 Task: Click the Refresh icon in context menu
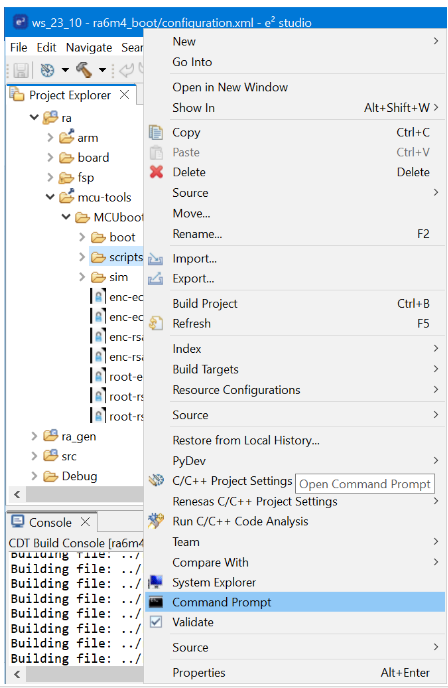[x=156, y=323]
